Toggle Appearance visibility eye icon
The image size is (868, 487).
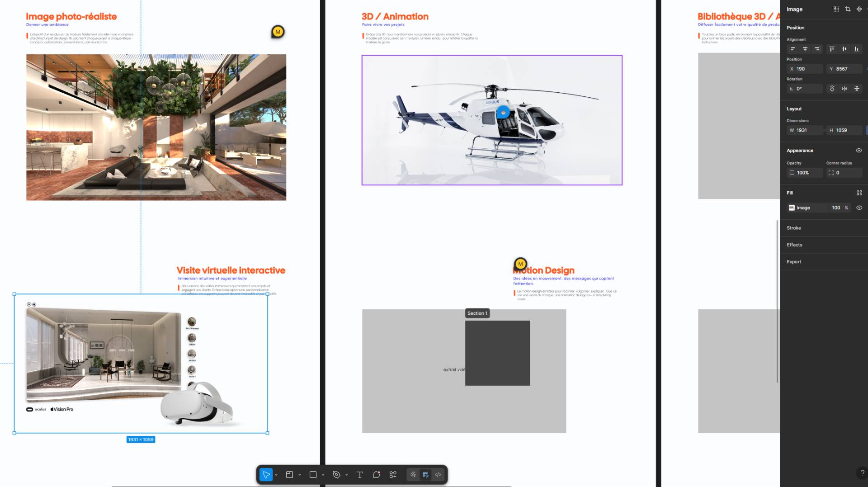click(x=859, y=151)
